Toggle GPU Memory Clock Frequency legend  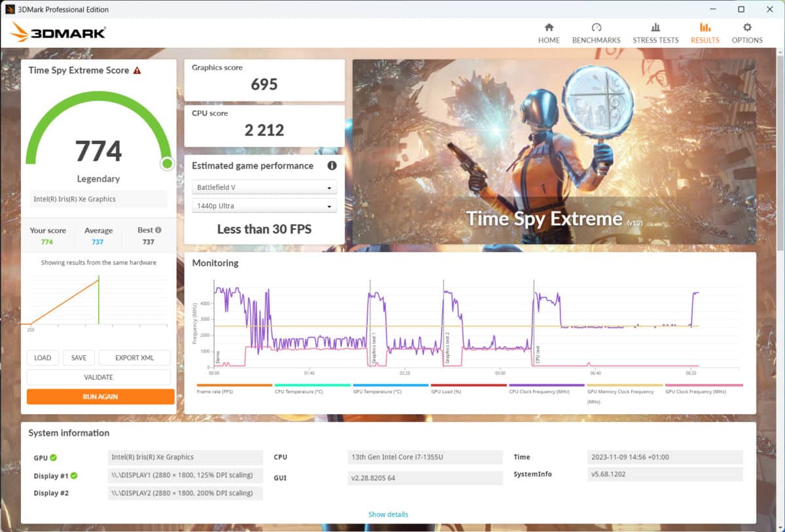[625, 393]
